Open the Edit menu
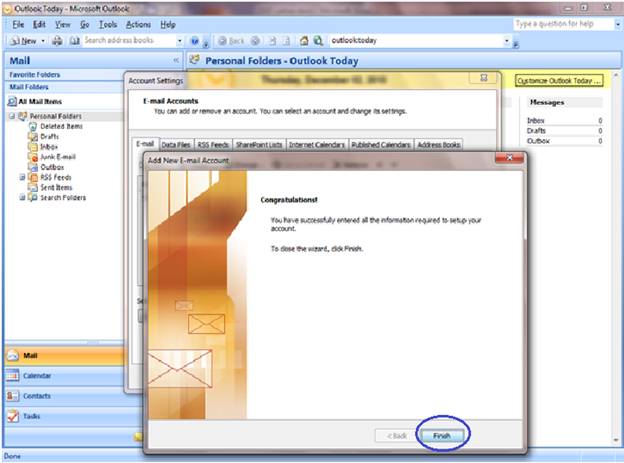The width and height of the screenshot is (624, 463). click(x=39, y=24)
